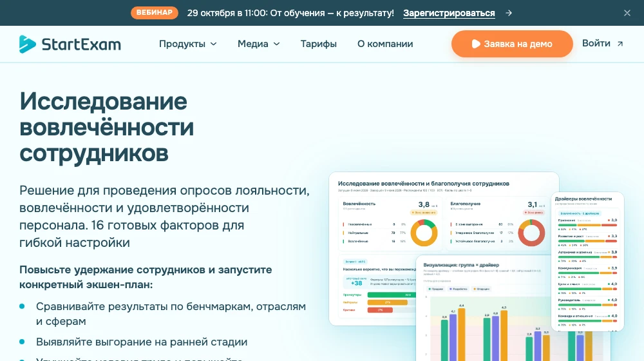Click the Вовлечённость donut chart
The height and width of the screenshot is (361, 644).
coord(424,233)
